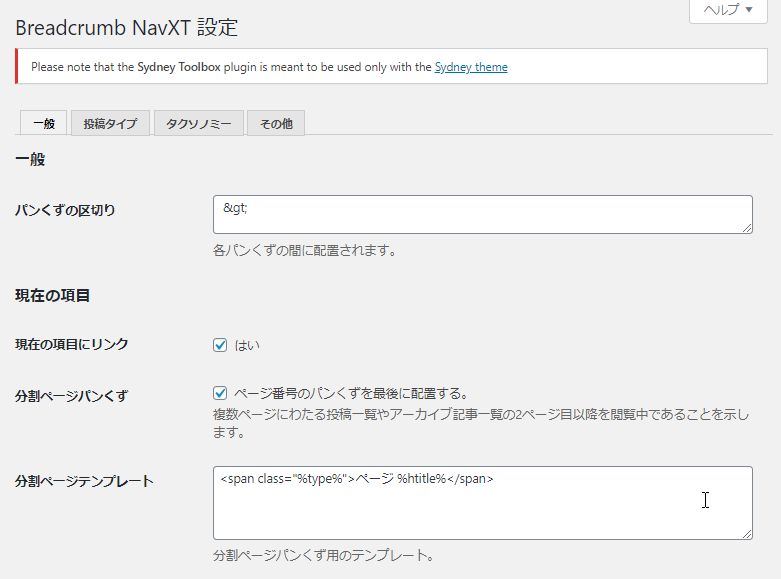The width and height of the screenshot is (781, 579).
Task: Click the 現在の項目 section heading
Action: tap(52, 295)
